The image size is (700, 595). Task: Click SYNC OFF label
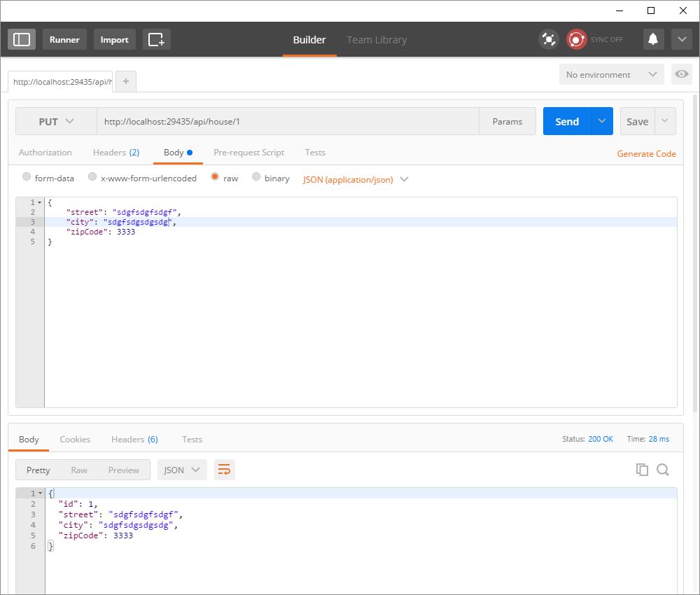(x=606, y=39)
